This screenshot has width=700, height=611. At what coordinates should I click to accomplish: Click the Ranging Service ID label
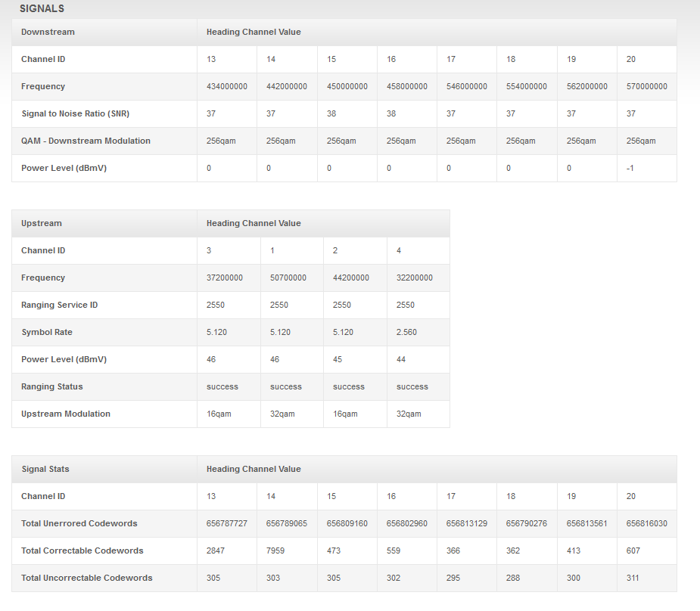pos(59,305)
